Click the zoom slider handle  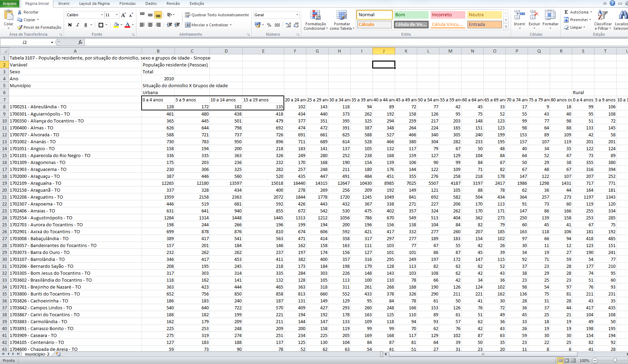tap(615, 361)
